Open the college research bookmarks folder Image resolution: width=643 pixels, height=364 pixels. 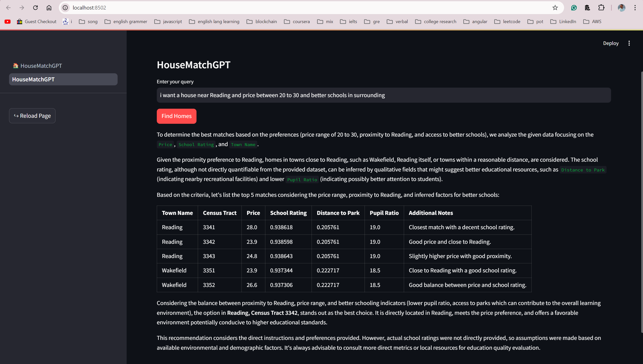pos(436,22)
